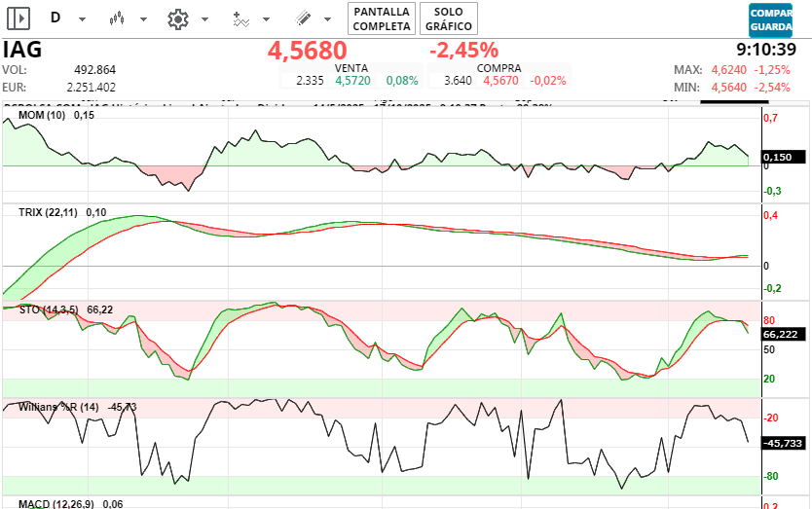The height and width of the screenshot is (509, 812).
Task: Click the candlestick chart type icon
Action: pos(117,19)
